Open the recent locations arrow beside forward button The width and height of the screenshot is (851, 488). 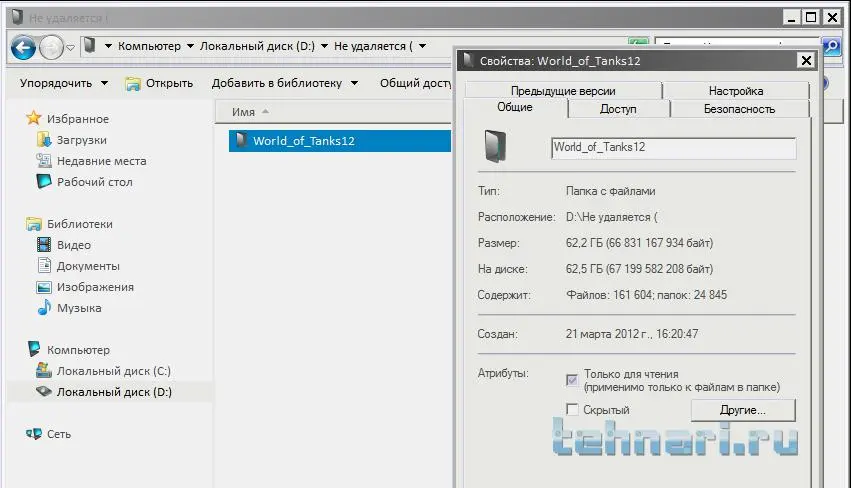(x=71, y=48)
